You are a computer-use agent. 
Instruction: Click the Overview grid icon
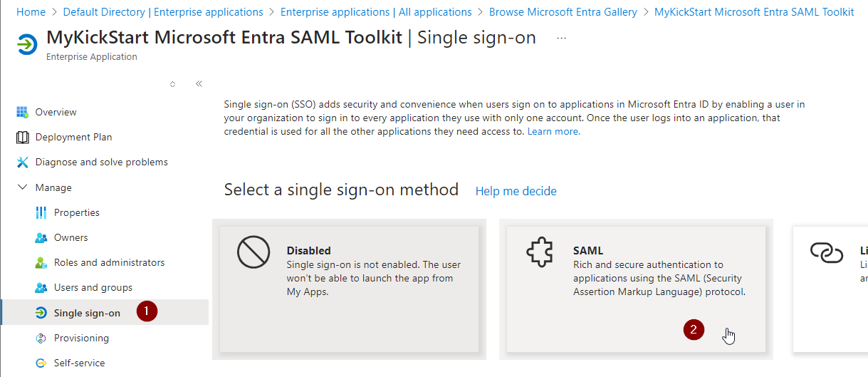pyautogui.click(x=22, y=112)
